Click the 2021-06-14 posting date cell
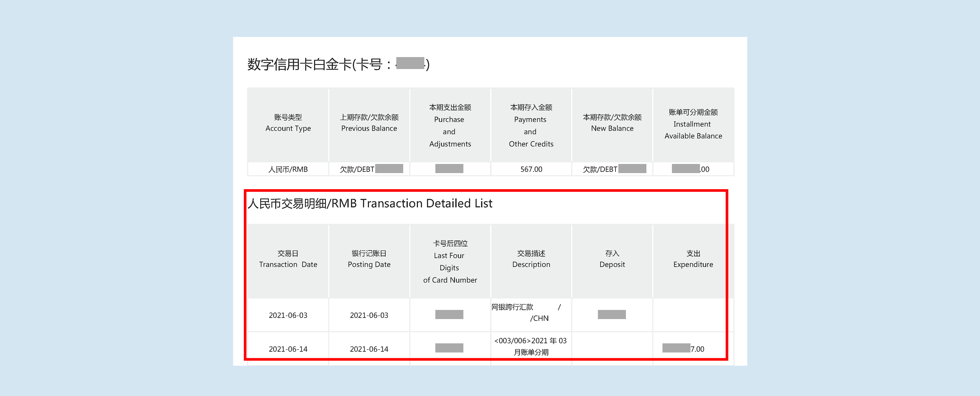The image size is (980, 396). click(x=369, y=349)
